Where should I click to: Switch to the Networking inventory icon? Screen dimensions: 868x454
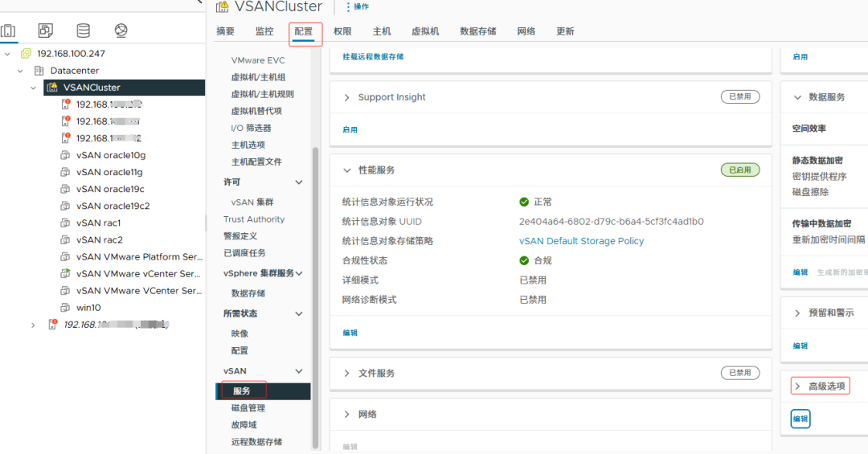point(121,31)
